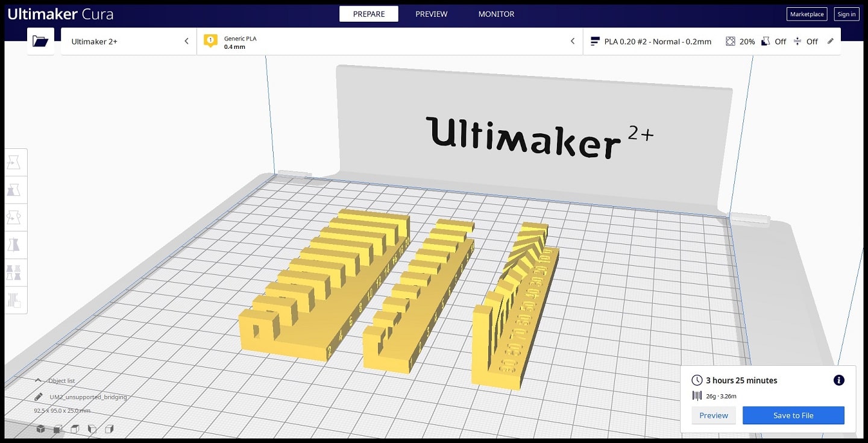The image size is (868, 443).
Task: Click the Preview button in slice panel
Action: 714,415
